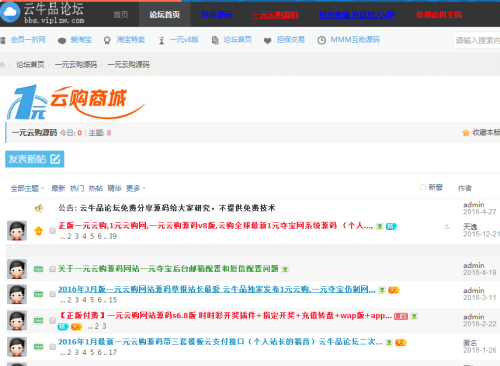
Task: Toggle the 新窗 checkbox
Action: (423, 187)
